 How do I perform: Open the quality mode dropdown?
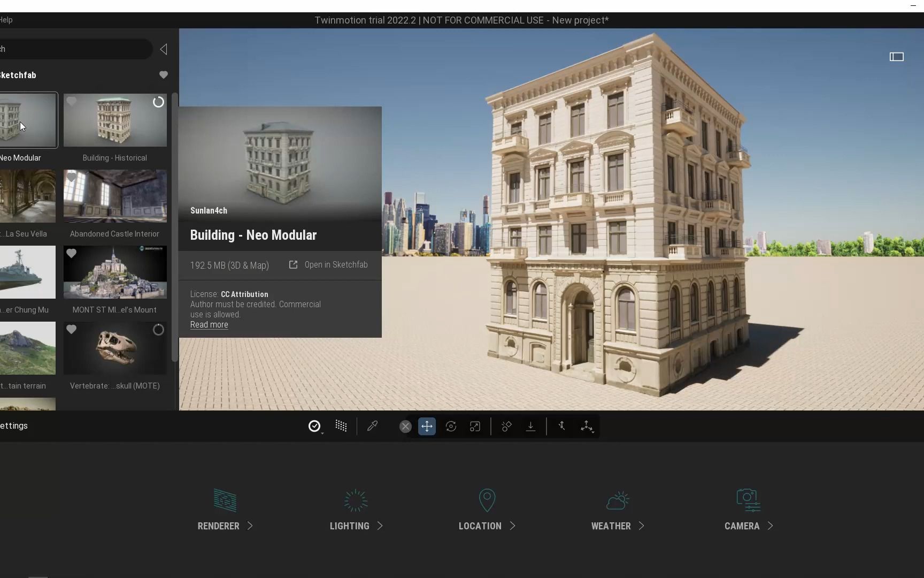point(315,426)
